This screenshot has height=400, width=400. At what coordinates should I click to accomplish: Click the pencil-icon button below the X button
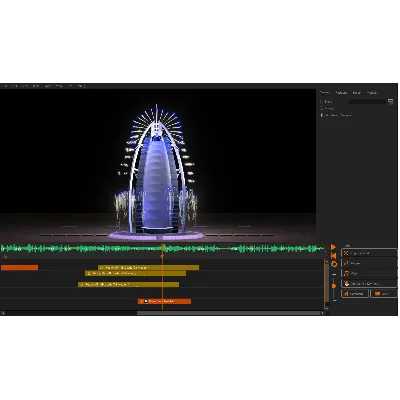click(x=369, y=263)
